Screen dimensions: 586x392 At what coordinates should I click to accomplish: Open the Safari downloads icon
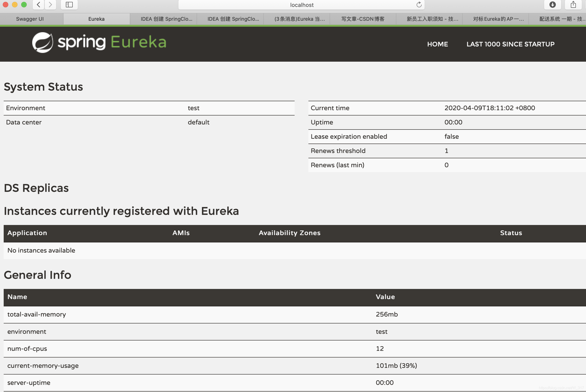tap(552, 5)
